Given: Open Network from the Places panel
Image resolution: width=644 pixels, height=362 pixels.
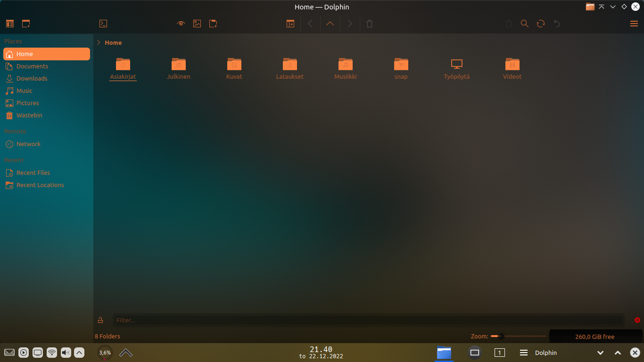Looking at the screenshot, I should [x=27, y=144].
